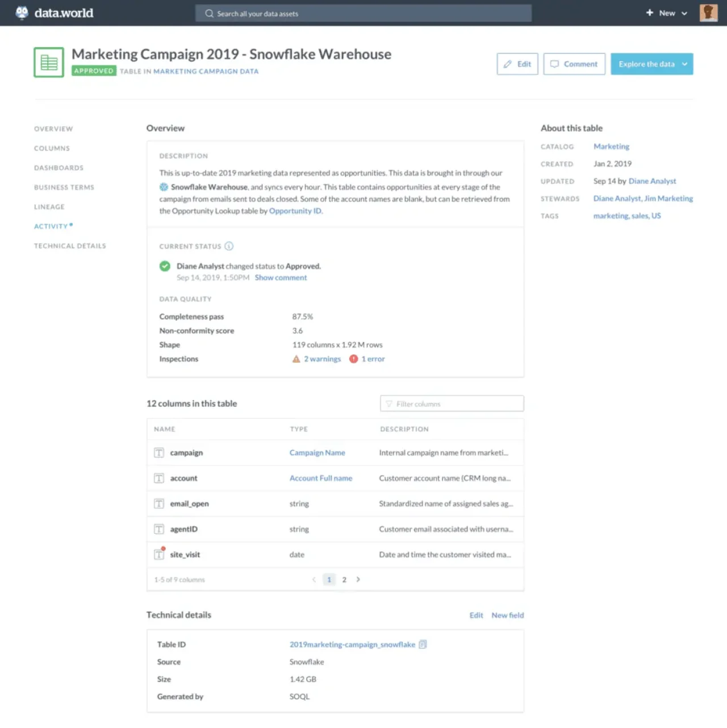Click New field link

pos(508,615)
